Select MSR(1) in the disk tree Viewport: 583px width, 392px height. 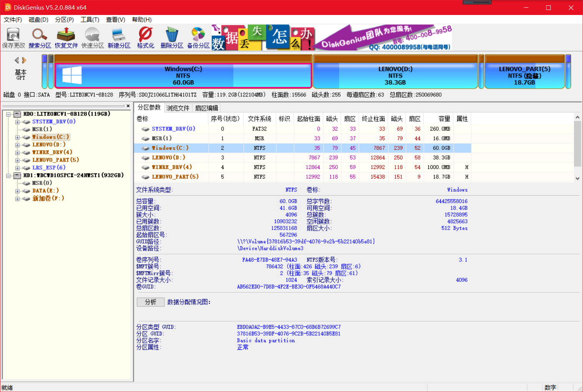click(42, 129)
